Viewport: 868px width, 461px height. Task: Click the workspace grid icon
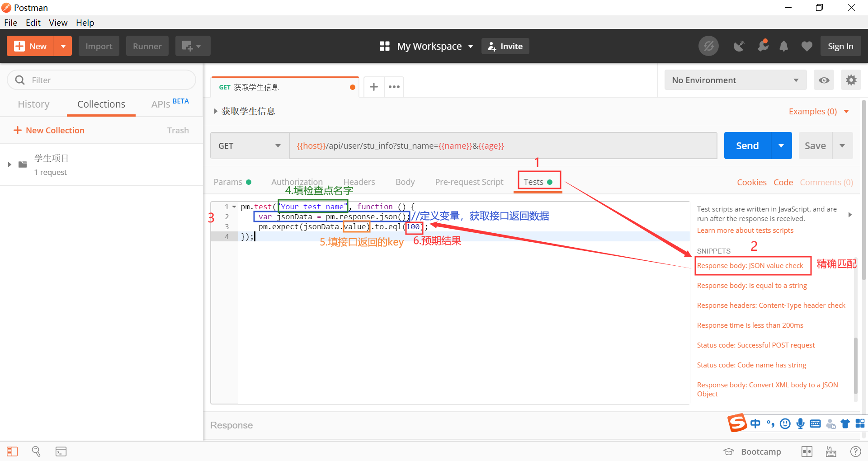coord(385,46)
